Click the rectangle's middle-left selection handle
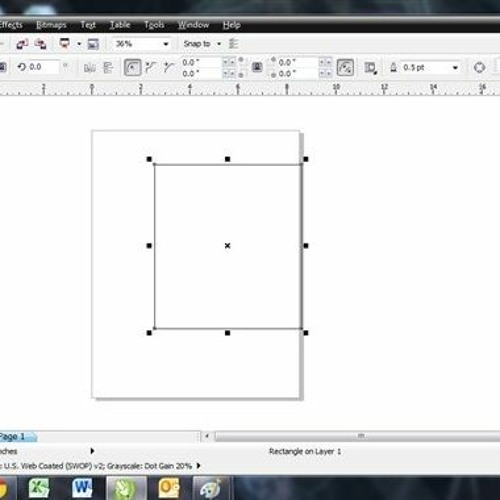Viewport: 500px width, 500px height. pos(149,246)
